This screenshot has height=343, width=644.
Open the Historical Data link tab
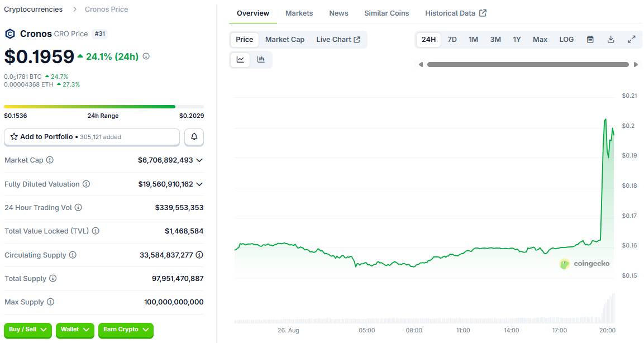pos(456,13)
